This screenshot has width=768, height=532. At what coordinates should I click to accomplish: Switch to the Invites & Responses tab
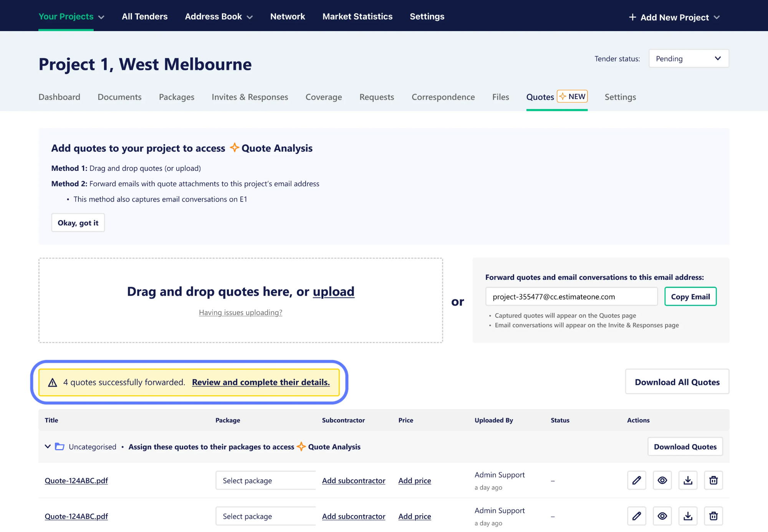pyautogui.click(x=250, y=97)
